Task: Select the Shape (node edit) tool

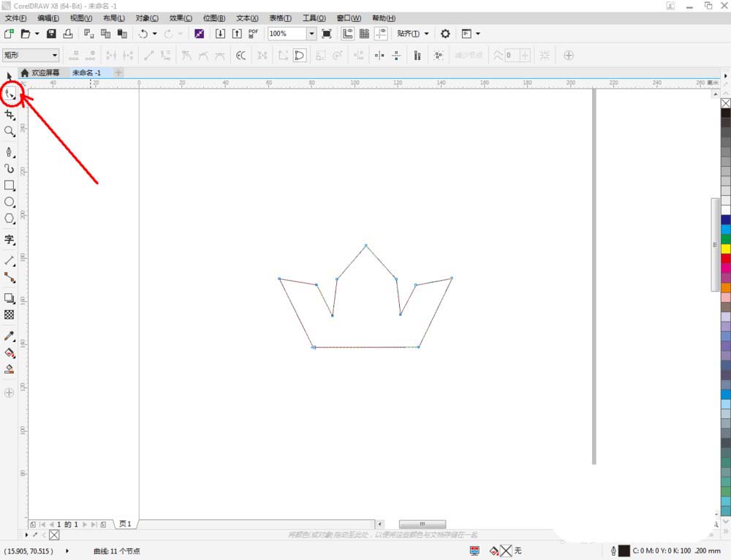Action: pyautogui.click(x=10, y=94)
